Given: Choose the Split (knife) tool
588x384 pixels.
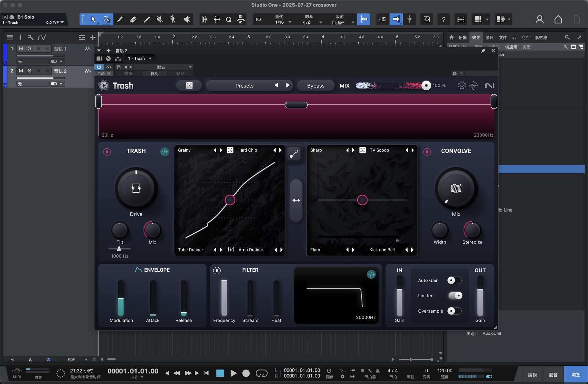Looking at the screenshot, I should (x=120, y=19).
